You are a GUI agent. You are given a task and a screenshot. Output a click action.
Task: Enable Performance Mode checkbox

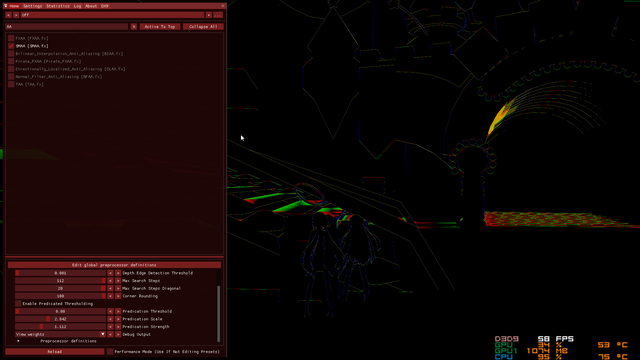pos(110,351)
